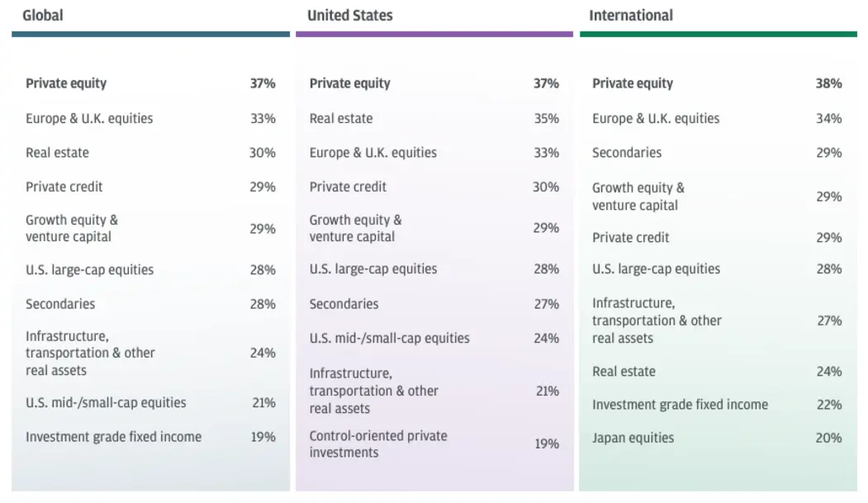868x503 pixels.
Task: Click Infrastructure, transportation row showing 27%
Action: [x=717, y=320]
